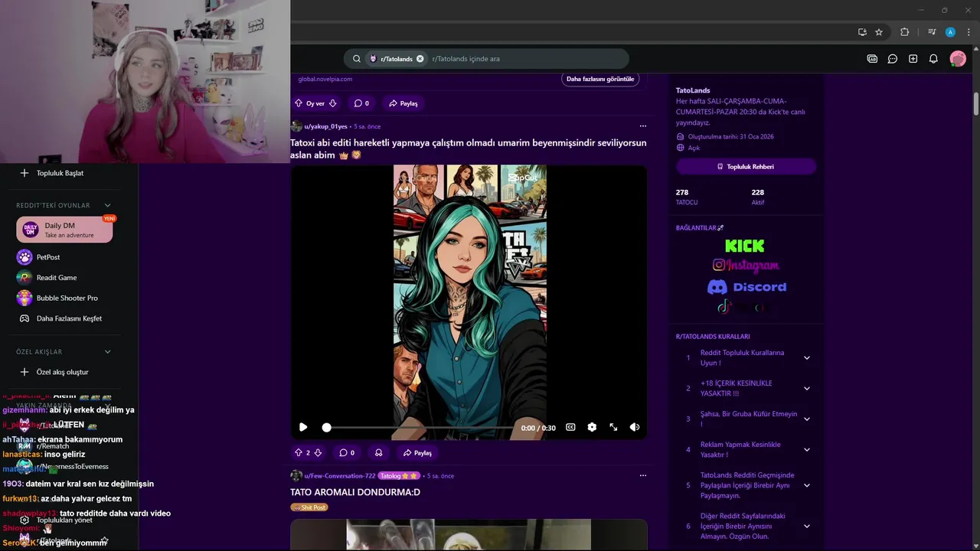Open Chrome media control icon
The width and height of the screenshot is (980, 551).
(x=932, y=32)
